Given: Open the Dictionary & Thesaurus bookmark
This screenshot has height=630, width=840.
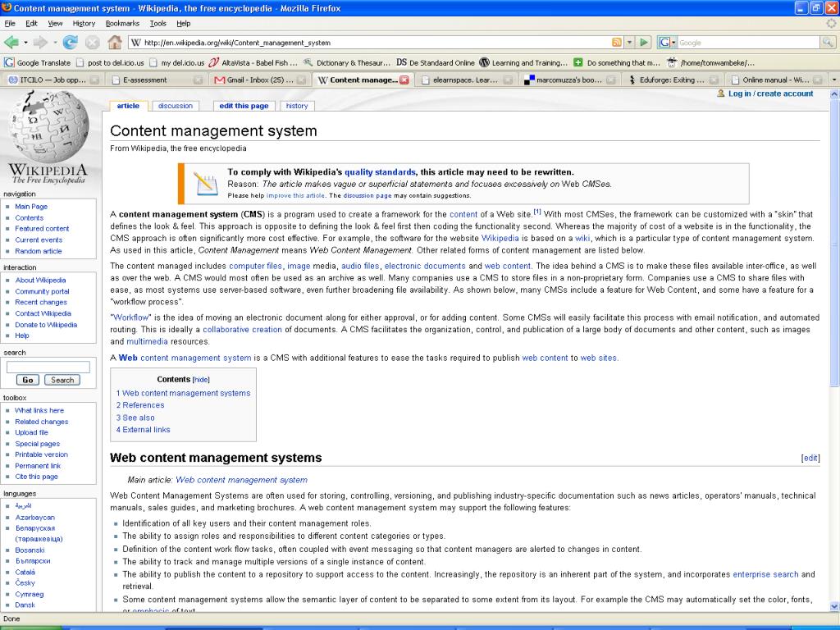Looking at the screenshot, I should tap(347, 62).
